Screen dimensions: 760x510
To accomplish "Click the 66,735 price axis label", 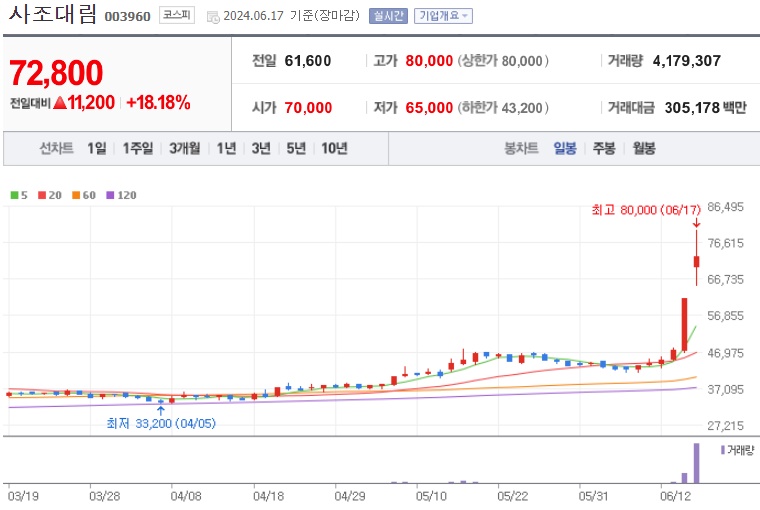I will click(725, 279).
